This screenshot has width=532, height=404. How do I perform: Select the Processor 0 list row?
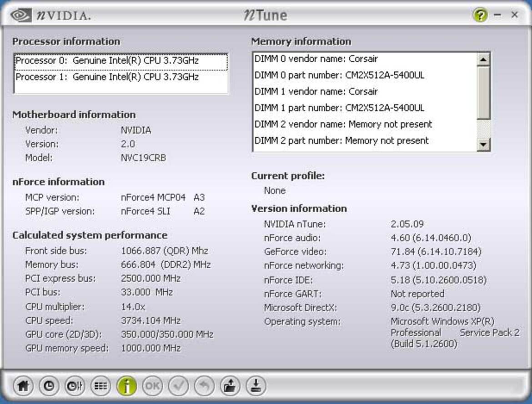(x=121, y=61)
